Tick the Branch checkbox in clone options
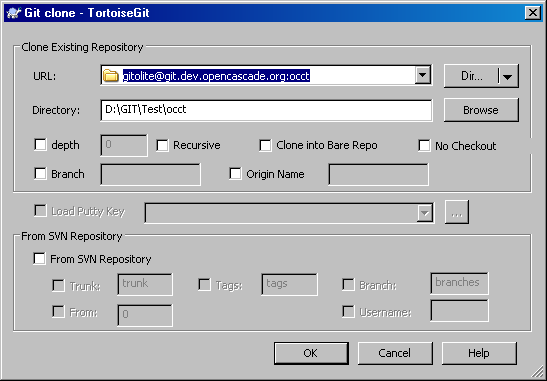Image resolution: width=547 pixels, height=381 pixels. (40, 174)
